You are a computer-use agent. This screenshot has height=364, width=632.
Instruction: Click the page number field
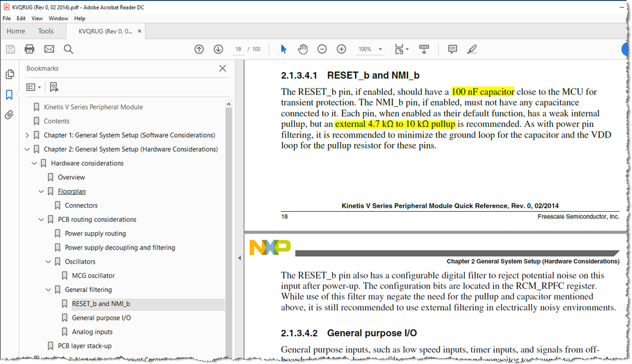pyautogui.click(x=239, y=49)
